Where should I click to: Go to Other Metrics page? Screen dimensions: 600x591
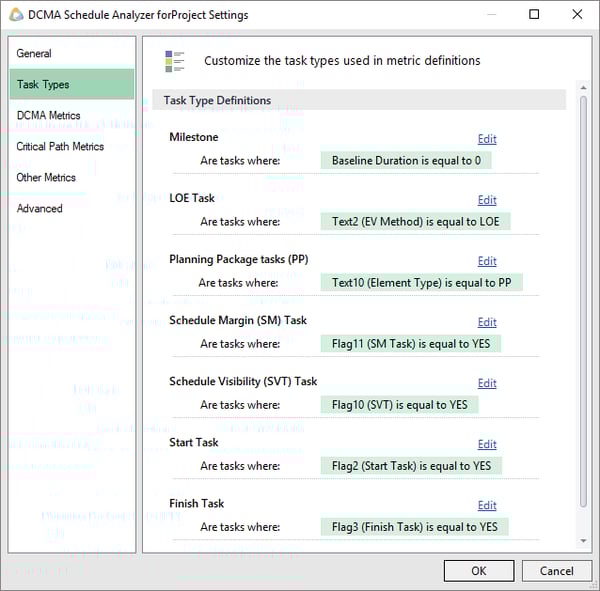[72, 177]
